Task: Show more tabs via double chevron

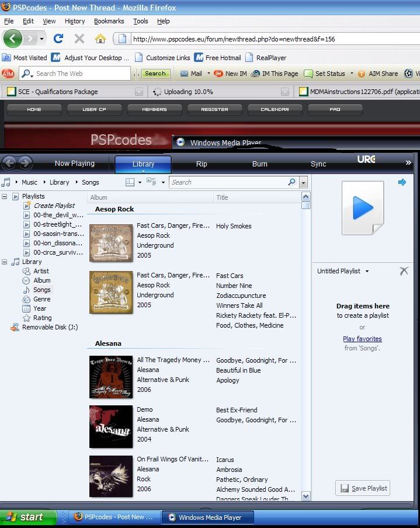Action: [408, 162]
